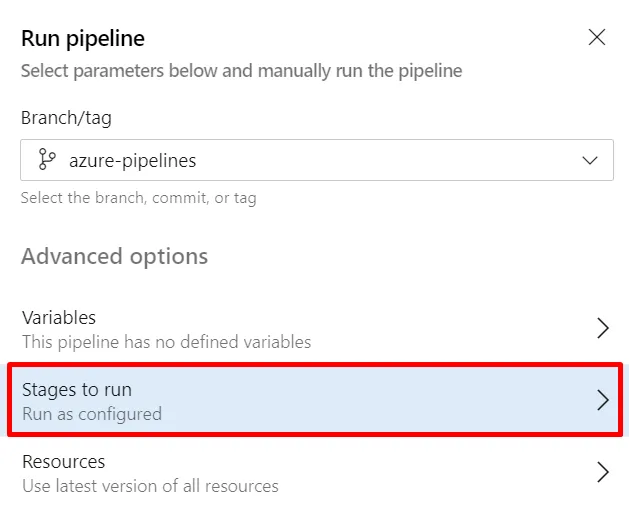This screenshot has width=629, height=512.
Task: Click the Advanced options heading
Action: click(115, 256)
